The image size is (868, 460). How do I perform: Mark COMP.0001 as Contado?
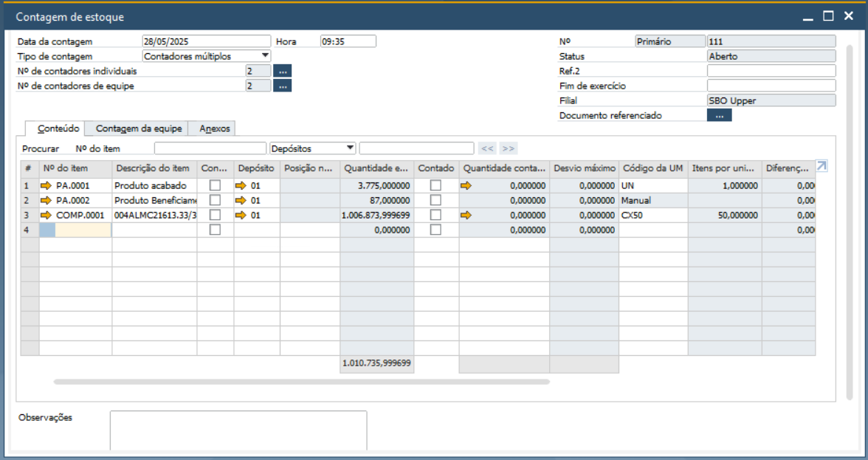coord(435,215)
